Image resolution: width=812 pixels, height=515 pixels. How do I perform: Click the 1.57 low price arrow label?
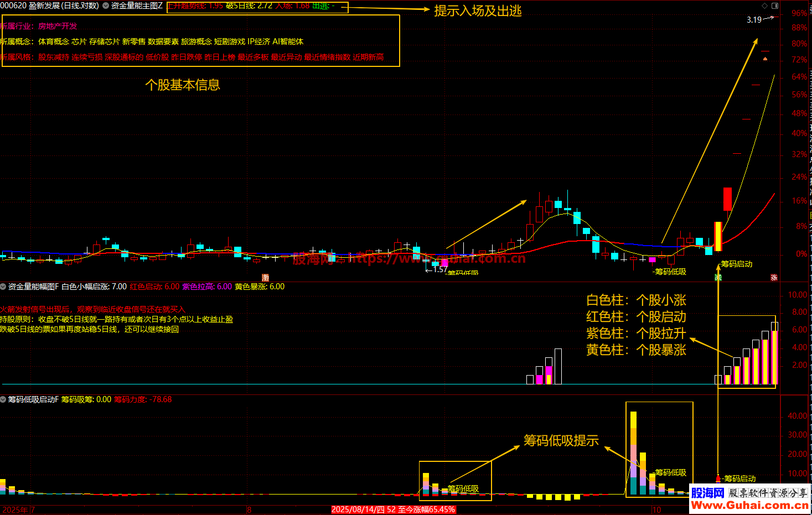pyautogui.click(x=439, y=269)
